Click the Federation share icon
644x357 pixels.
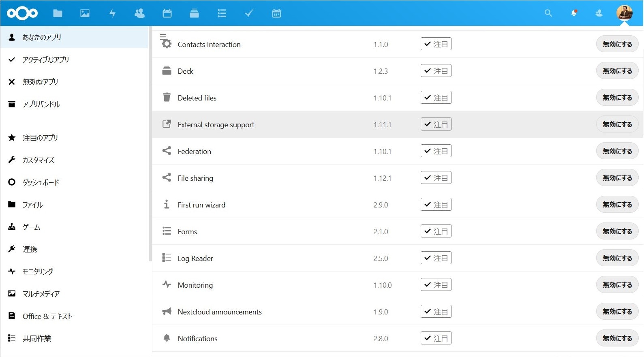tap(167, 151)
